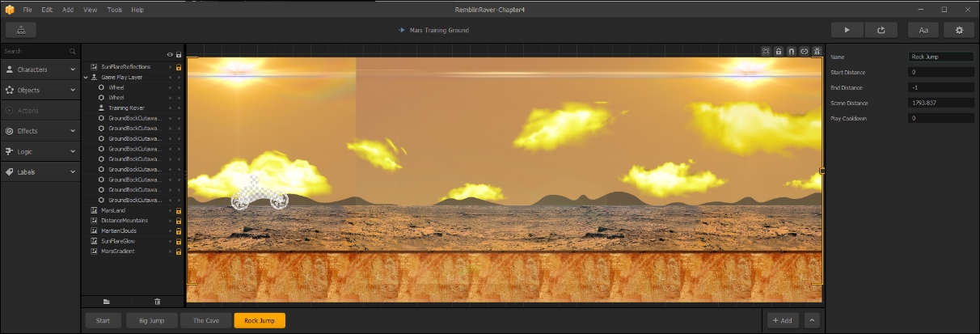980x334 pixels.
Task: Expand the Effects category
Action: pos(73,131)
